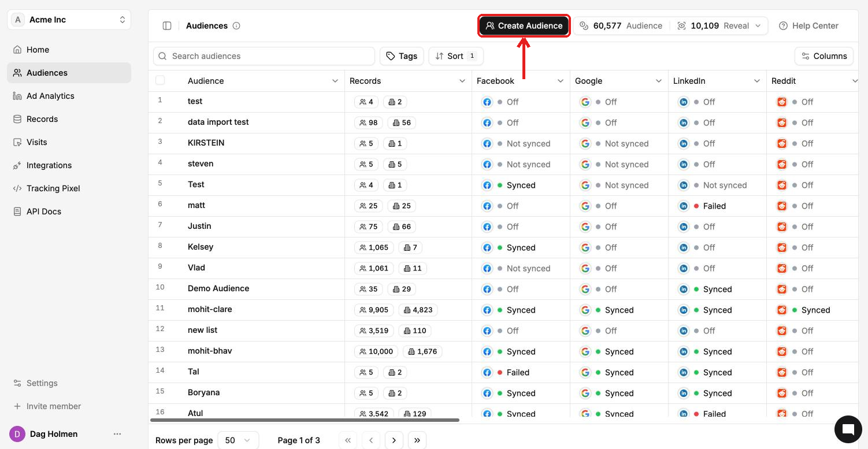Click the people count icon in Justin row
Image resolution: width=868 pixels, height=449 pixels.
(x=363, y=227)
